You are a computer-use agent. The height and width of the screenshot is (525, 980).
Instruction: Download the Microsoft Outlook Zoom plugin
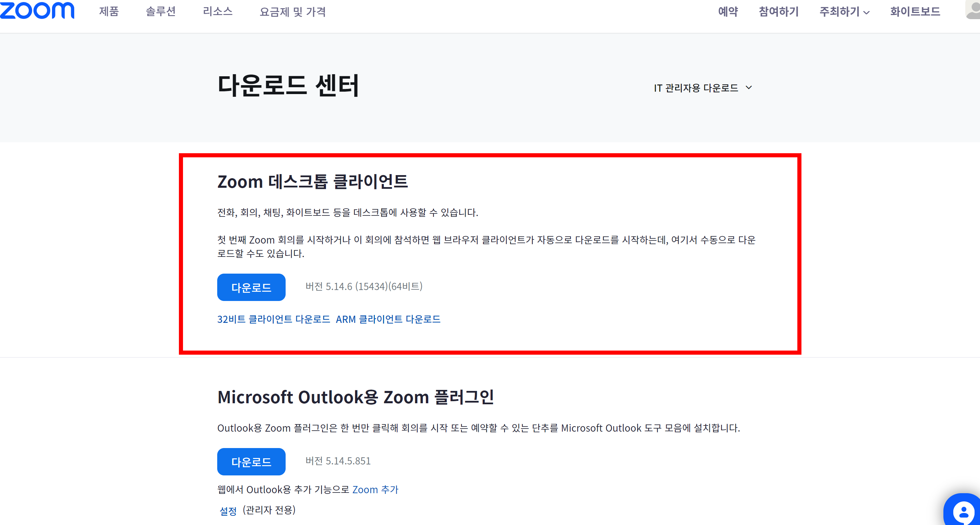pos(251,461)
